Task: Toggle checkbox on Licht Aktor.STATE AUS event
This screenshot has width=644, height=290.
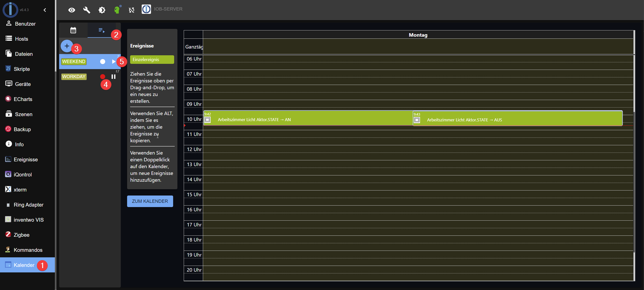Action: coord(417,120)
